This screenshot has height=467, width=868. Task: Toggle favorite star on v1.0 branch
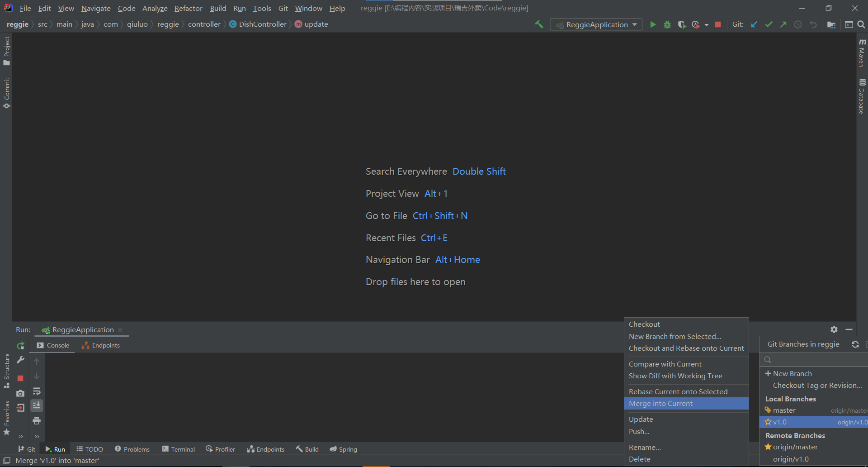(768, 422)
